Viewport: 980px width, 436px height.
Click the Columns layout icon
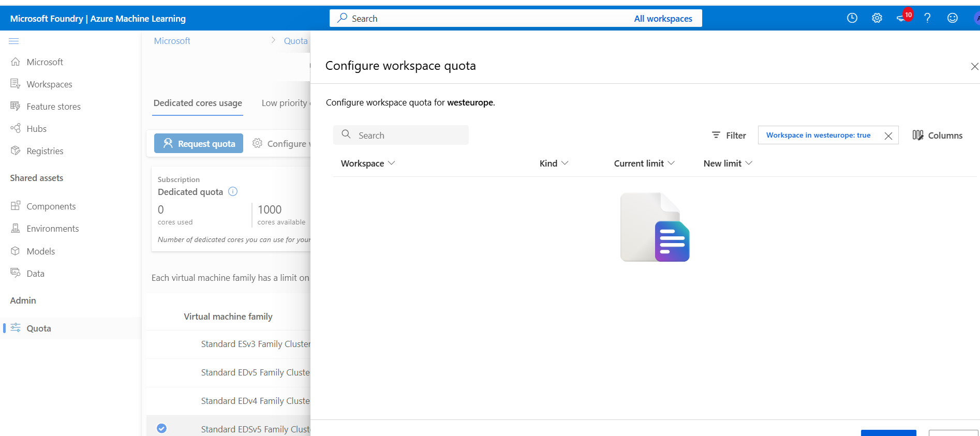click(918, 135)
